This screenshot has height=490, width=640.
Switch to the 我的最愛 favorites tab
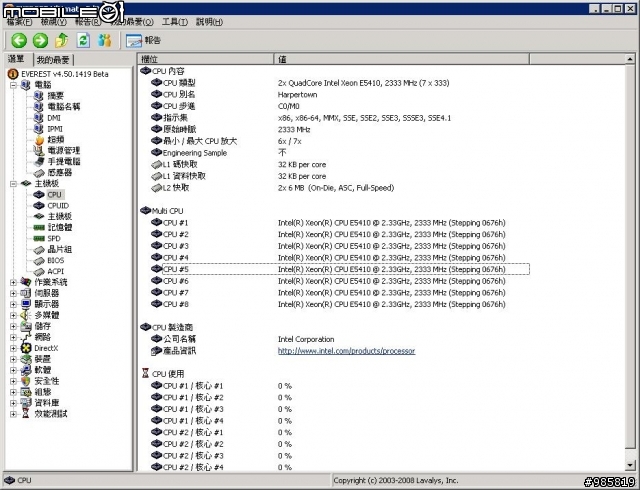tap(53, 60)
